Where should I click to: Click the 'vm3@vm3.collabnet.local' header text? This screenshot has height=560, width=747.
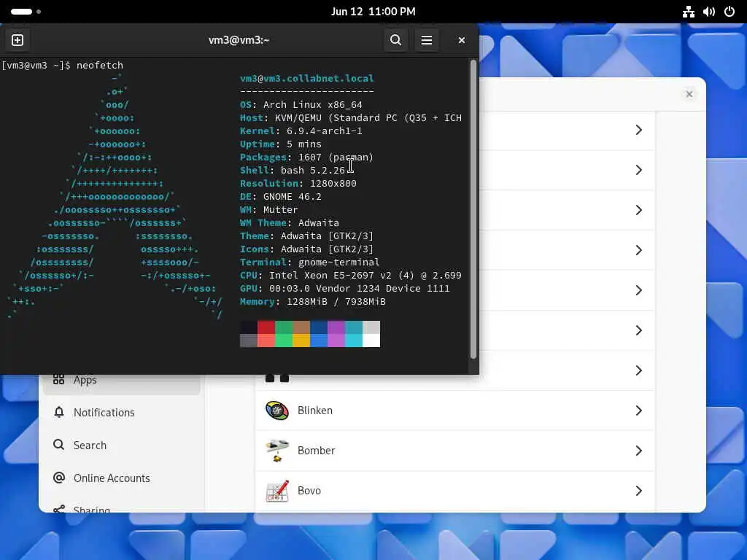tap(307, 78)
